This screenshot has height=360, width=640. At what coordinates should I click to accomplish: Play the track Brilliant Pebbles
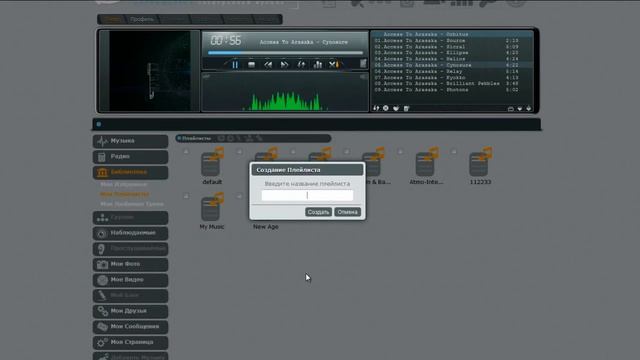(x=447, y=84)
